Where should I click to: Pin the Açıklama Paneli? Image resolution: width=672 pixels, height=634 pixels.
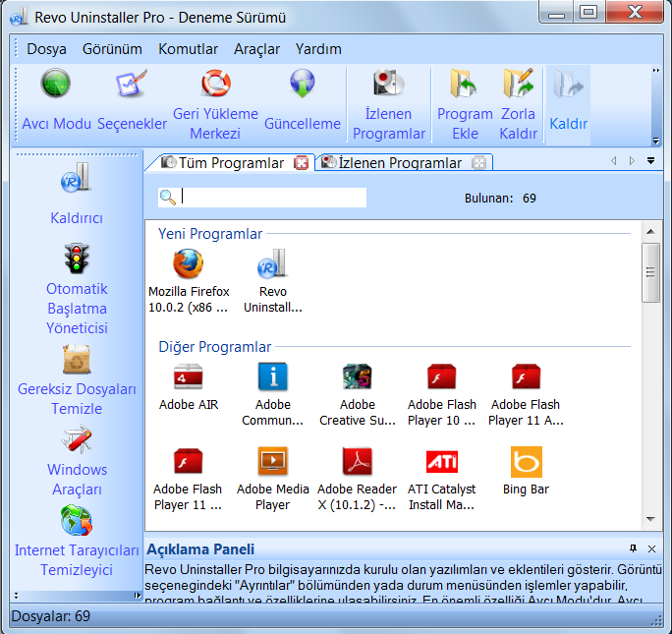point(633,548)
